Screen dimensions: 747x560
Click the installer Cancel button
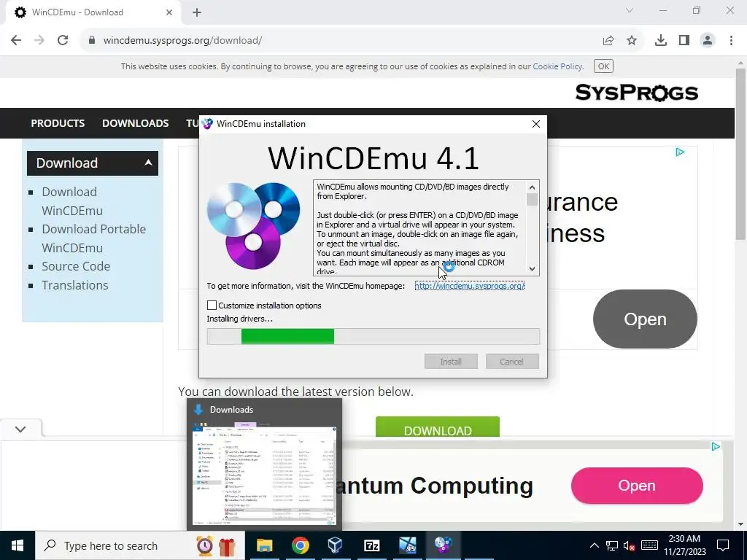click(x=512, y=362)
